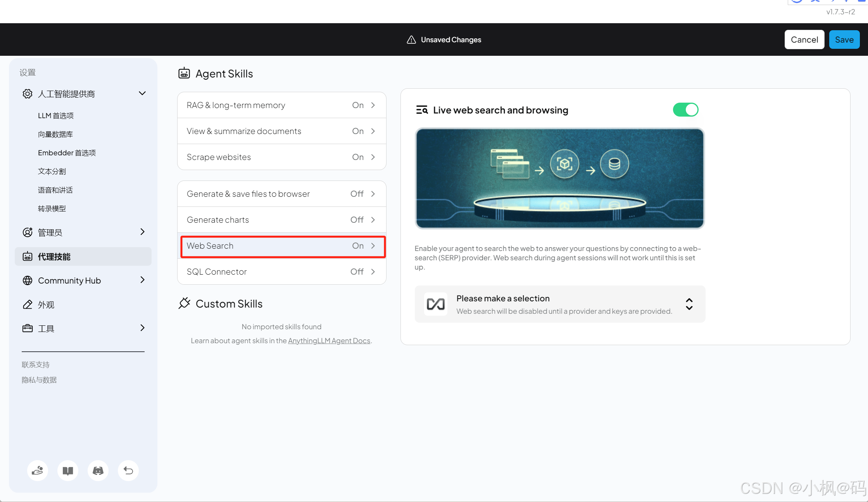The width and height of the screenshot is (868, 502).
Task: Open LLM 首选项 menu item
Action: (x=56, y=115)
